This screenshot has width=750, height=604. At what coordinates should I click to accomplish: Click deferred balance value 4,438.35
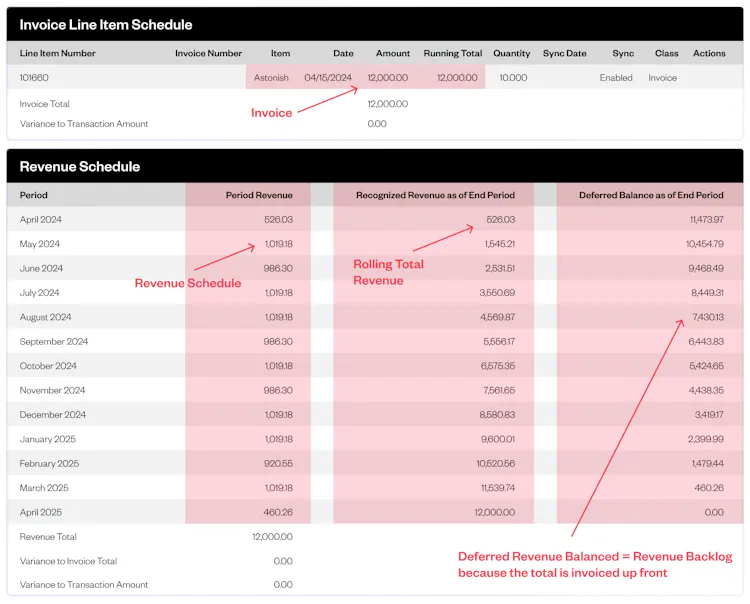click(x=706, y=390)
